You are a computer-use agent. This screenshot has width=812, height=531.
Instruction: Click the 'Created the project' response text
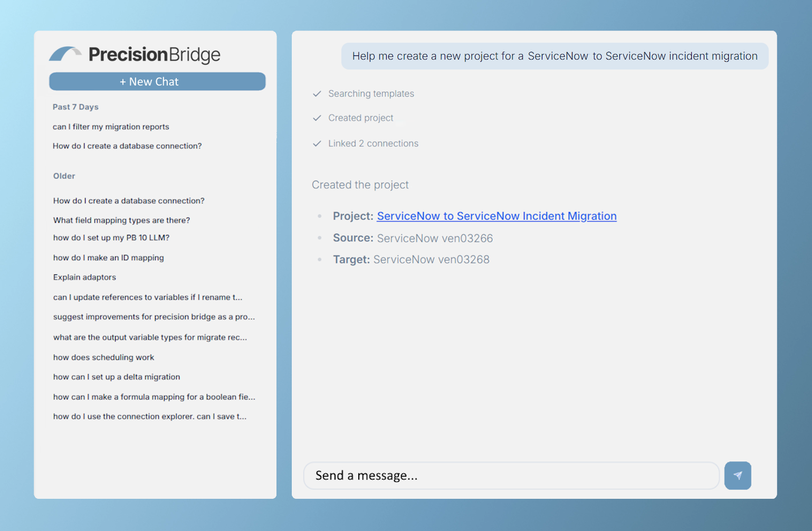(x=360, y=185)
